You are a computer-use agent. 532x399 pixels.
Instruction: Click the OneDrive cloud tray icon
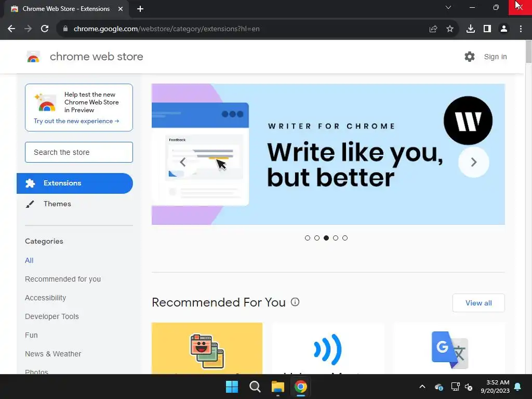[438, 387]
